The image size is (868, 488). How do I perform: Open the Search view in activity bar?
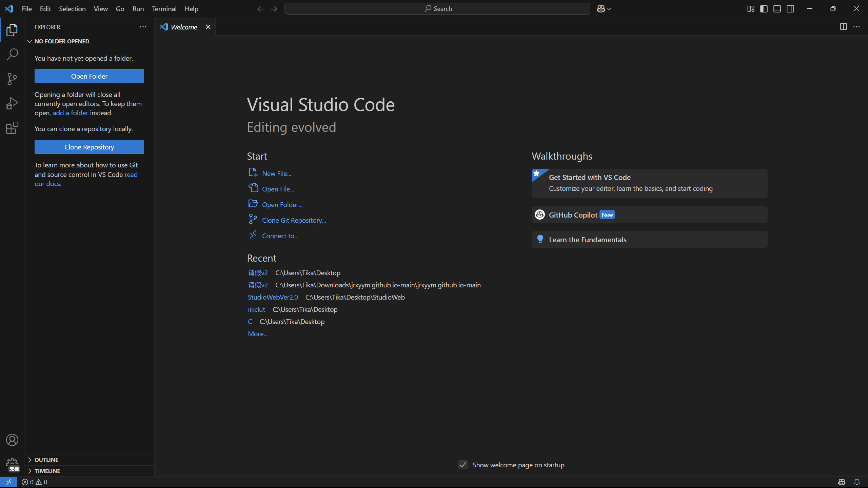[12, 55]
